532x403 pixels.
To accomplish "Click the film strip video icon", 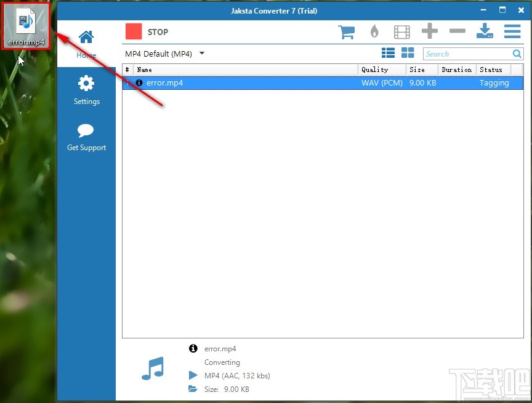I will (x=401, y=32).
